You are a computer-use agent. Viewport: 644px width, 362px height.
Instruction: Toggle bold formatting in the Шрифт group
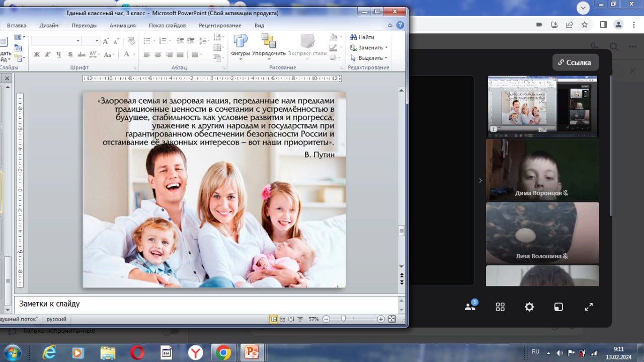tap(37, 54)
